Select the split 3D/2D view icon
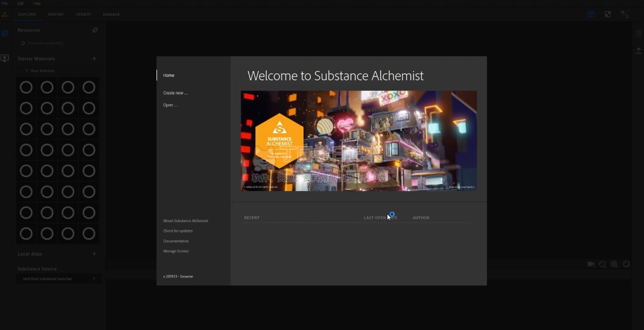Image resolution: width=644 pixels, height=330 pixels. 624,14
